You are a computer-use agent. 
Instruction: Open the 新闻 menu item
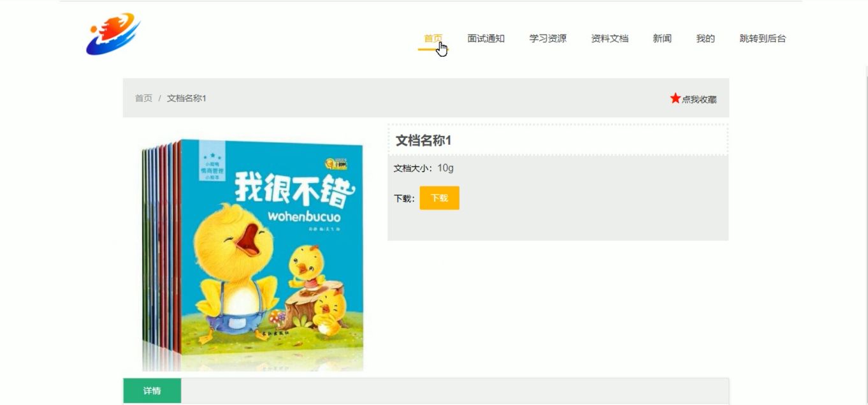point(662,38)
